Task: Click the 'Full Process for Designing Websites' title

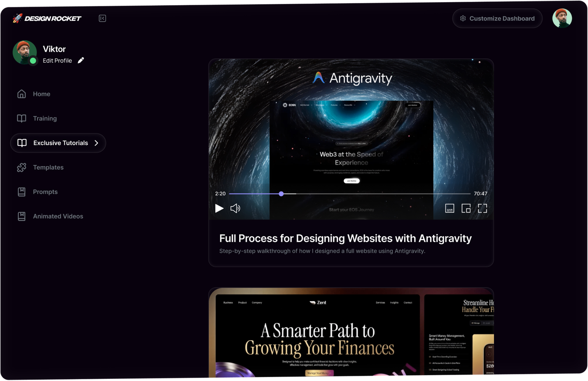Action: coord(345,238)
